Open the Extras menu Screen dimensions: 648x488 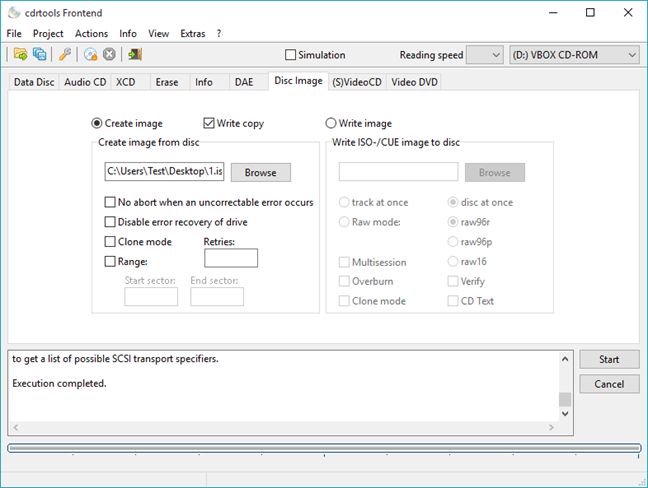[192, 33]
